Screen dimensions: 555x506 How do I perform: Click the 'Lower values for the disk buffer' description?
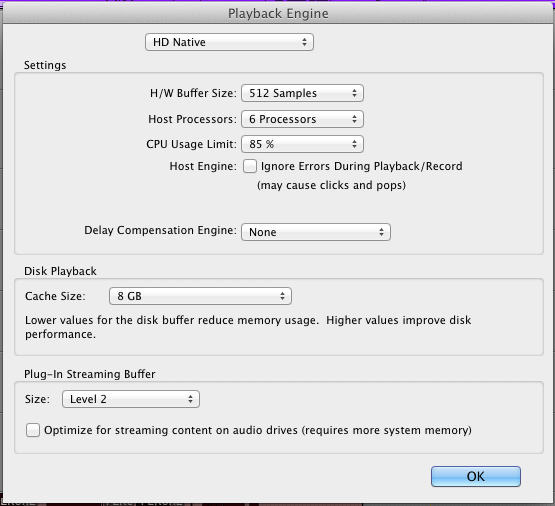[248, 327]
